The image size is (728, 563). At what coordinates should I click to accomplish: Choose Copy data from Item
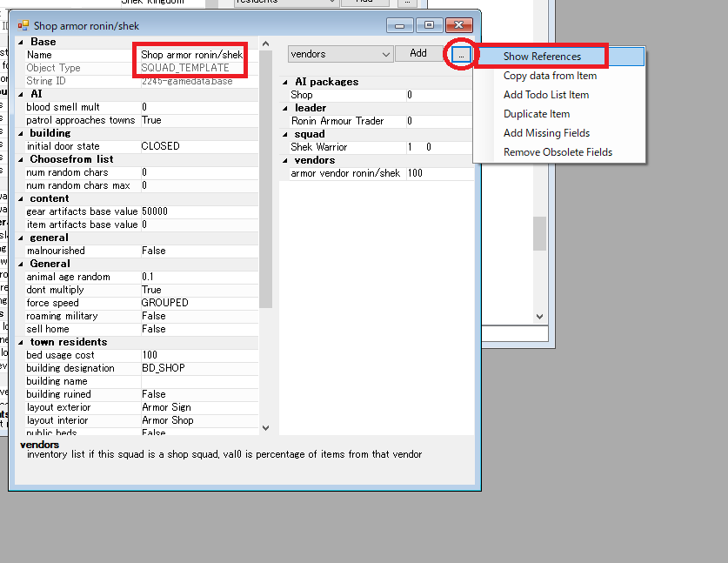pyautogui.click(x=550, y=76)
